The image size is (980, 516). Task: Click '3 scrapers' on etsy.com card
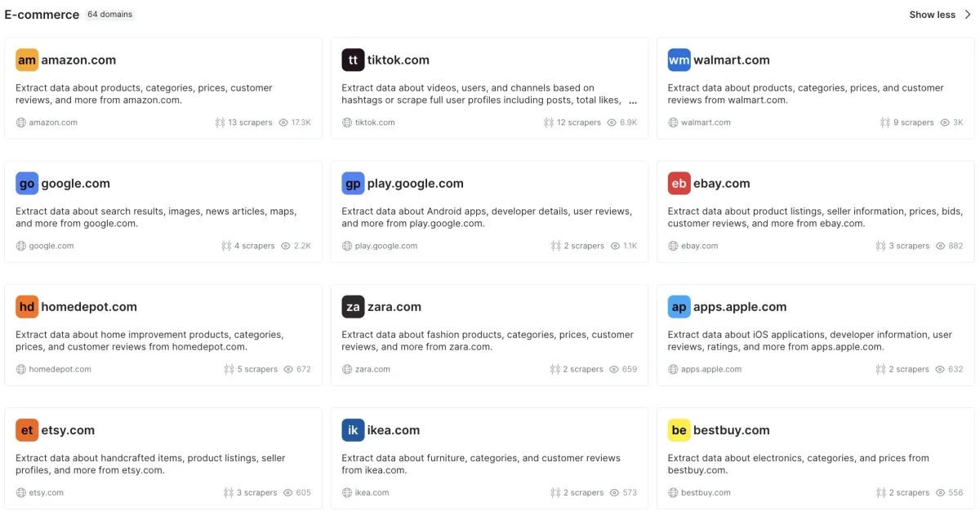coord(256,492)
